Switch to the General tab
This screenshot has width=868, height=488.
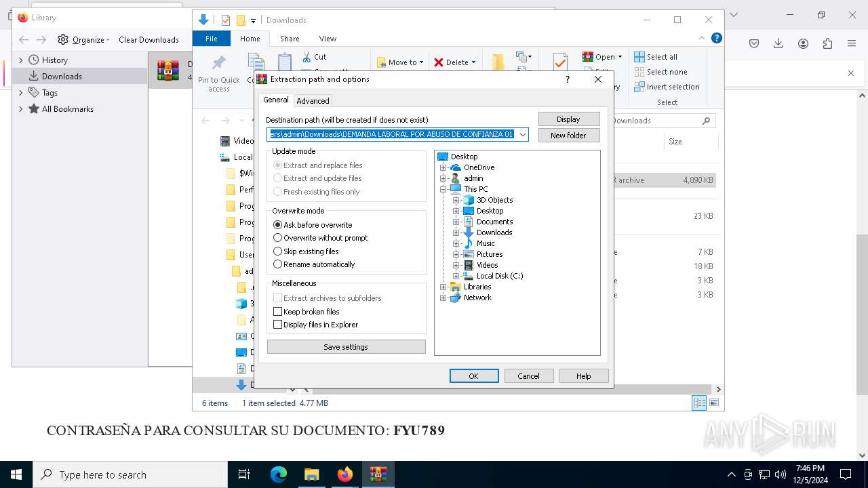click(276, 100)
